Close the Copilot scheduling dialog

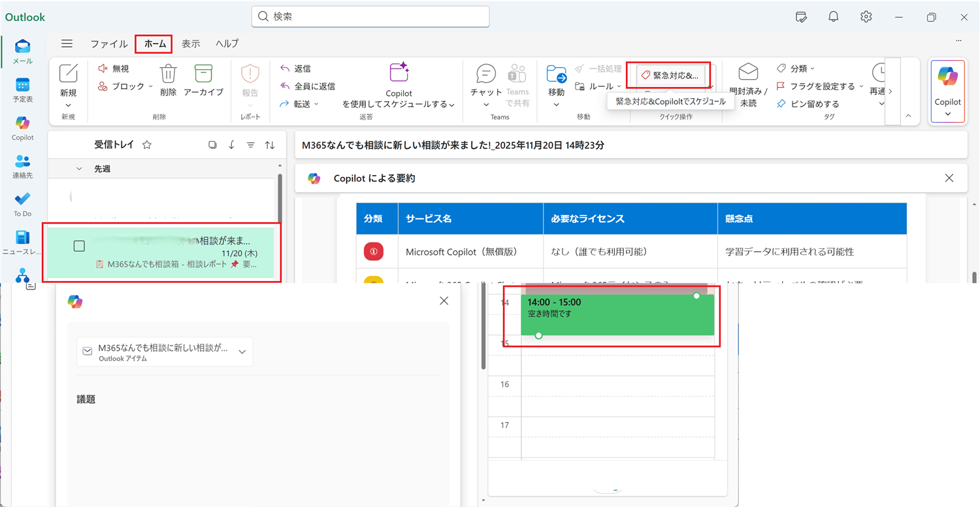444,301
